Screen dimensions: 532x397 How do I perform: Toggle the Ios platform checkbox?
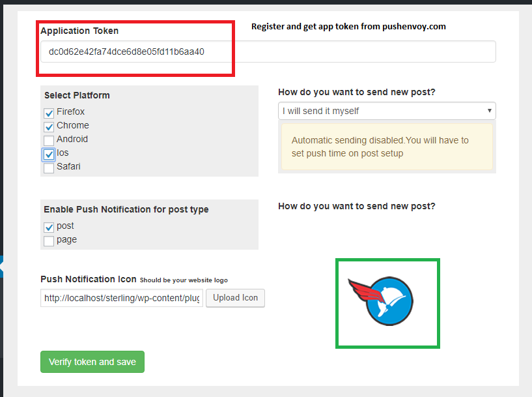[x=49, y=154]
